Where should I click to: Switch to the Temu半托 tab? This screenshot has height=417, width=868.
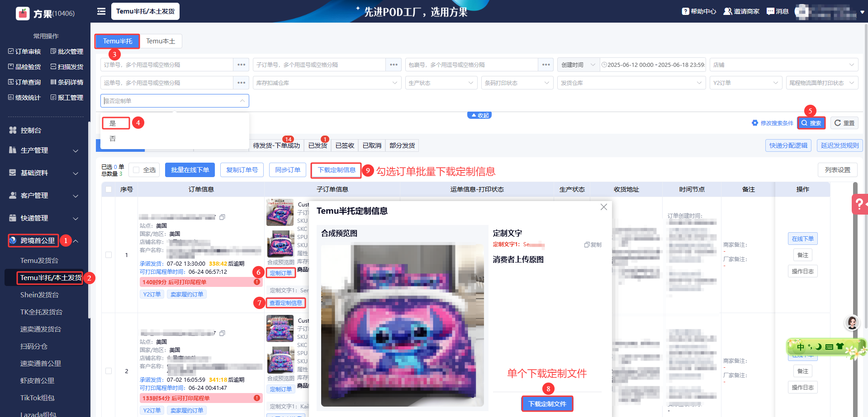pyautogui.click(x=118, y=41)
